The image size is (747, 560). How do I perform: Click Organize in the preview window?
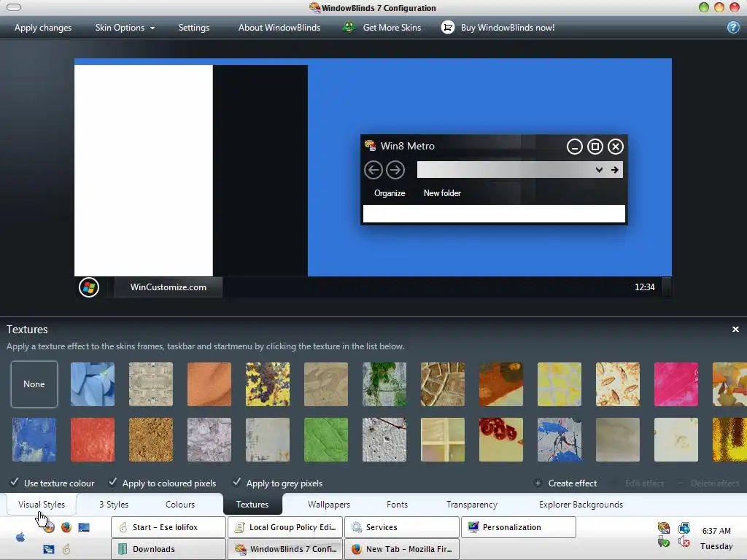(x=390, y=193)
